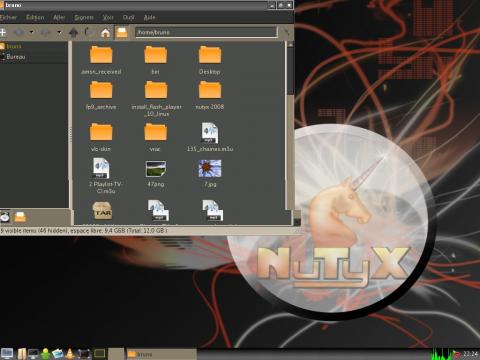The width and height of the screenshot is (480, 360).
Task: Expand the back history dropdown arrow
Action: pos(32,32)
